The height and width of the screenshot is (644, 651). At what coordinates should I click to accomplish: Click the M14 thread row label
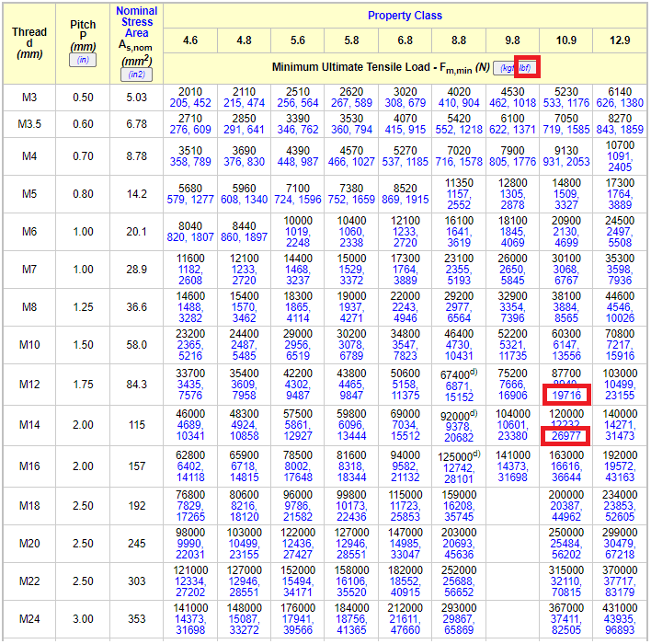pos(29,425)
